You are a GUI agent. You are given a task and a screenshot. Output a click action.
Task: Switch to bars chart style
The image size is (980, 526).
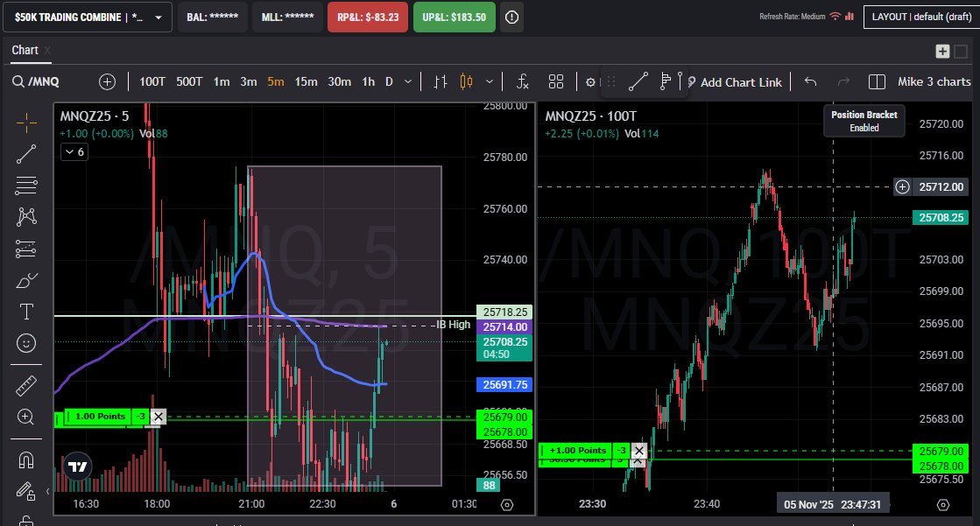(441, 82)
